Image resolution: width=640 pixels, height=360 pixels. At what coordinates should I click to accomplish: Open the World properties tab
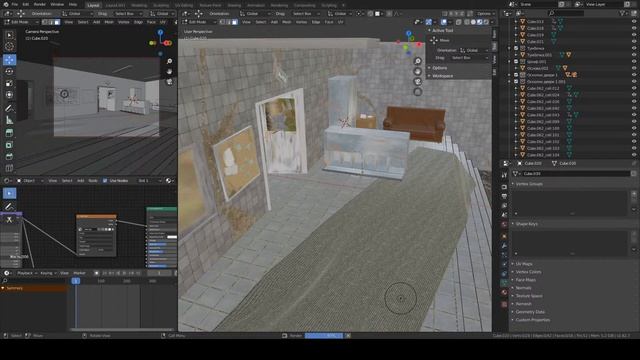click(x=504, y=224)
